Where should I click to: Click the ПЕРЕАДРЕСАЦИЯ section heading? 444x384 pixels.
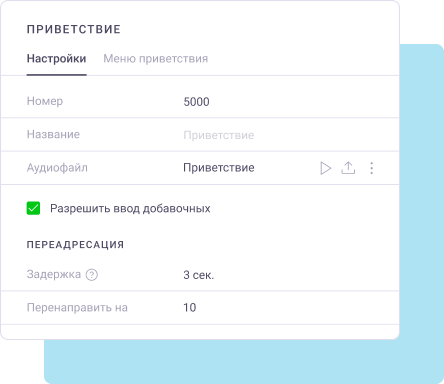pos(75,245)
